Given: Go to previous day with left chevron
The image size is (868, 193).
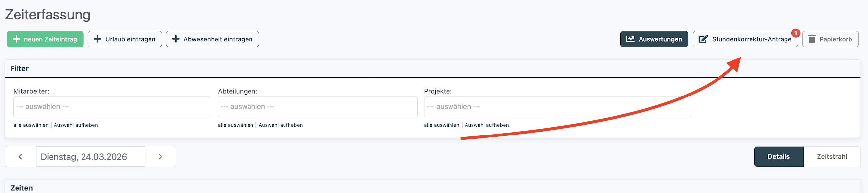Looking at the screenshot, I should (20, 157).
